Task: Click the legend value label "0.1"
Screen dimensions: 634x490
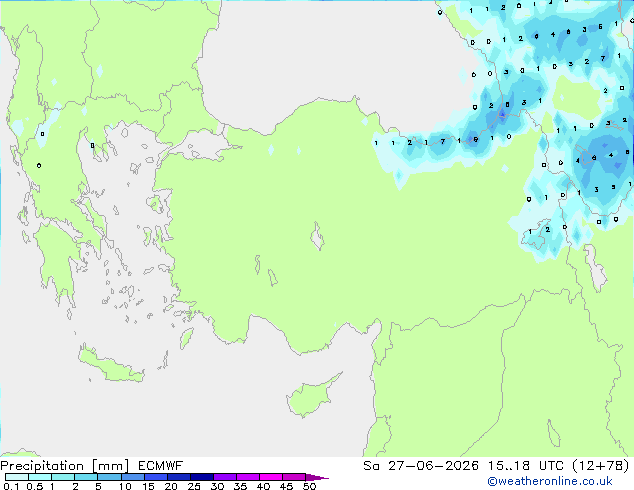Action: click(11, 486)
